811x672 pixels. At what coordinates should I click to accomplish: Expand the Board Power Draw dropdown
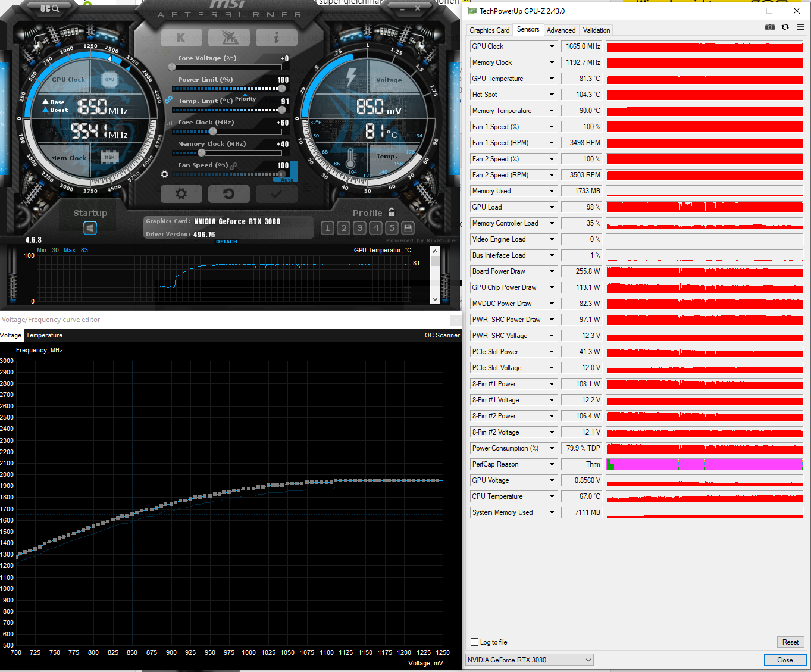[x=552, y=271]
